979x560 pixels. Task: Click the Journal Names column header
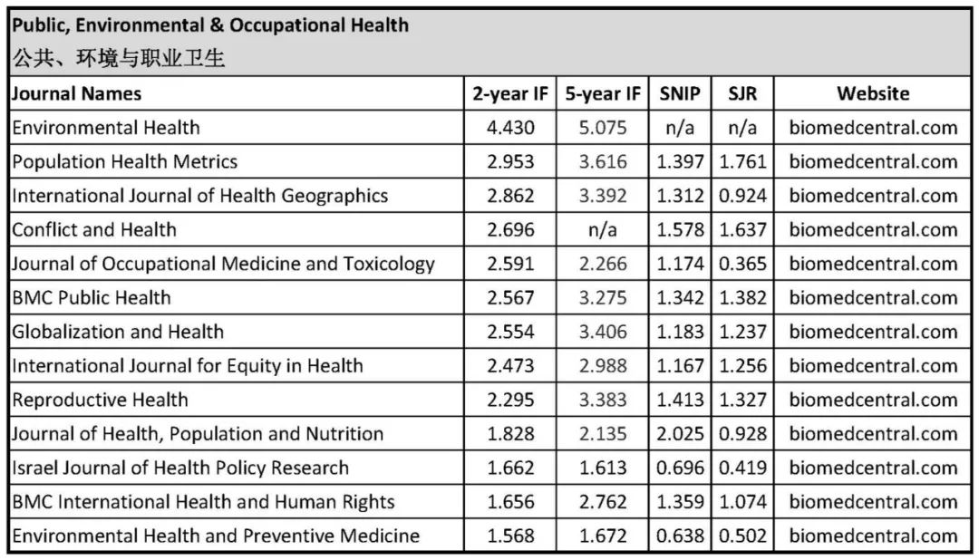tap(77, 93)
